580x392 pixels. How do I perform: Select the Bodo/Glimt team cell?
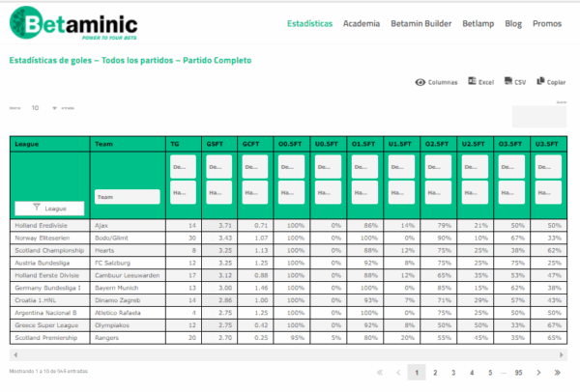coord(128,238)
